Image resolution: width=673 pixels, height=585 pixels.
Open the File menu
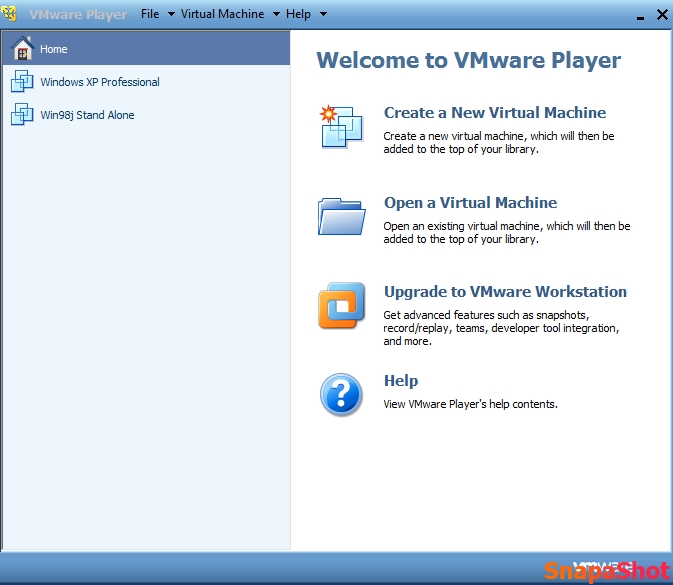[x=150, y=14]
